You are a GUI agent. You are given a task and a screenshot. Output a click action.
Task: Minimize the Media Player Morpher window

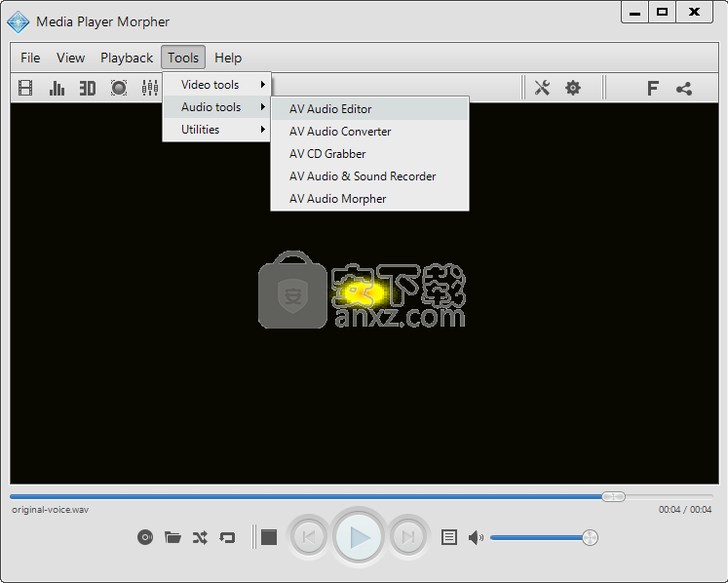tap(634, 12)
